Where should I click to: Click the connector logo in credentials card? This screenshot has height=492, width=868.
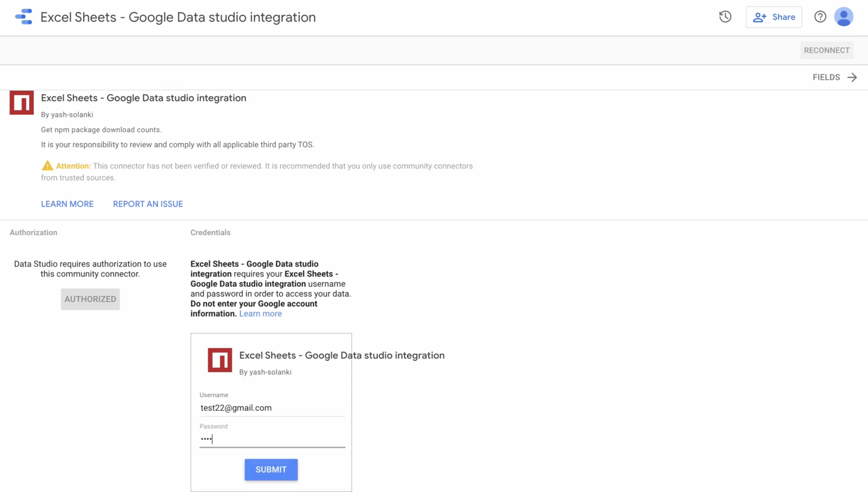click(220, 360)
